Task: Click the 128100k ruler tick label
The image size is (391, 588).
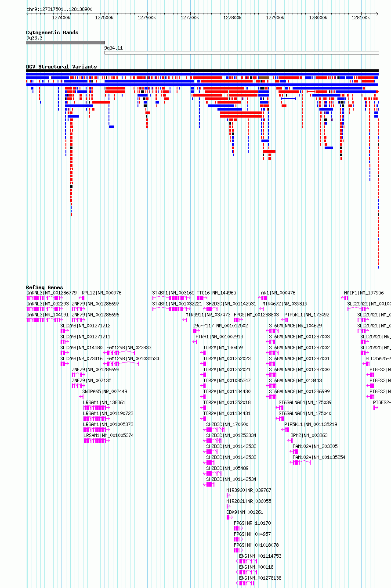Action: click(361, 18)
